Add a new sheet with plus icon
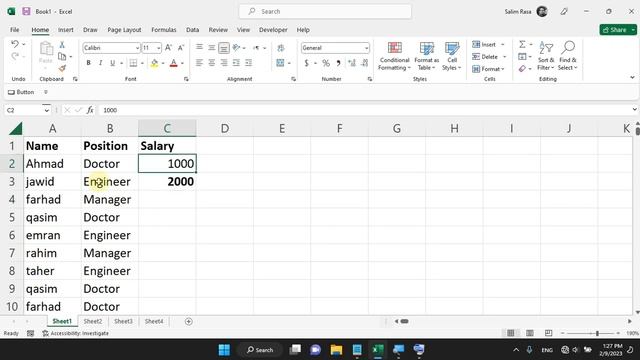Viewport: 640px width, 360px height. coord(189,322)
